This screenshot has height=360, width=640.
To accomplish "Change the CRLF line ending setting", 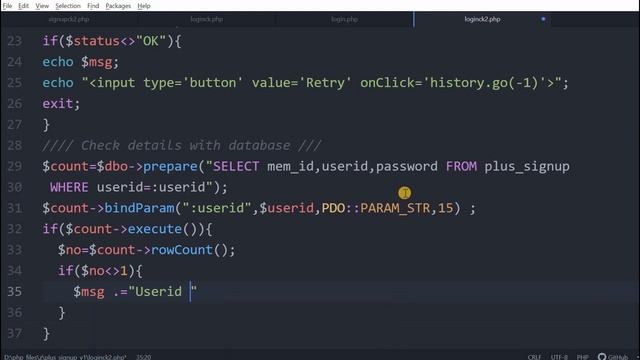I will click(534, 357).
